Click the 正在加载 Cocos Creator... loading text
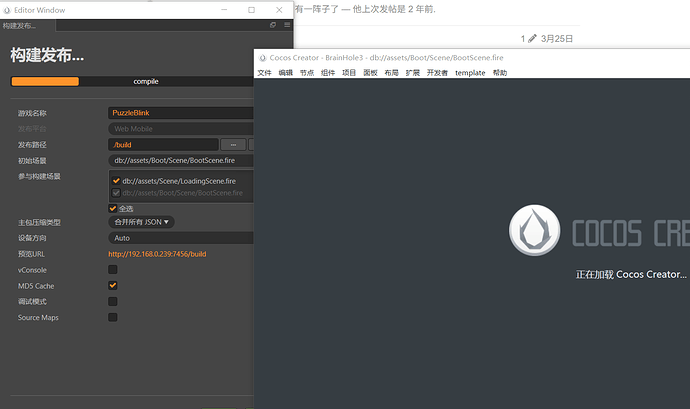This screenshot has width=690, height=409. 631,275
